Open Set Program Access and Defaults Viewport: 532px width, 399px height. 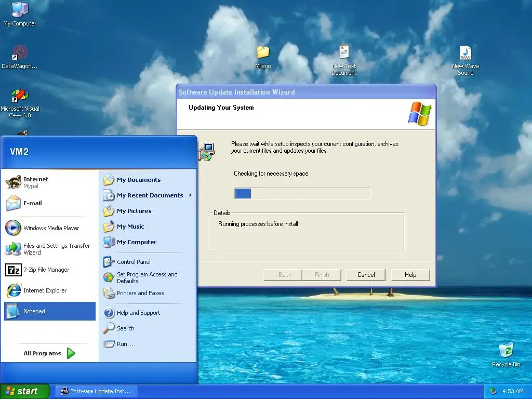coord(148,277)
